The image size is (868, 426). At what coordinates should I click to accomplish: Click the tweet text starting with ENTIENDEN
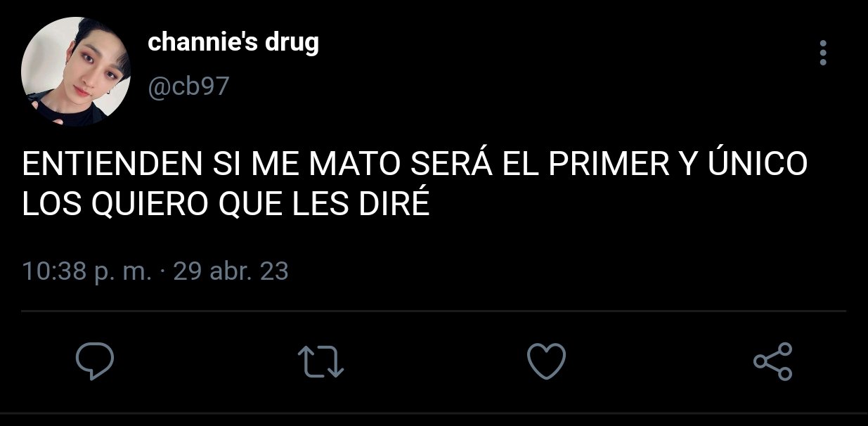coord(415,184)
